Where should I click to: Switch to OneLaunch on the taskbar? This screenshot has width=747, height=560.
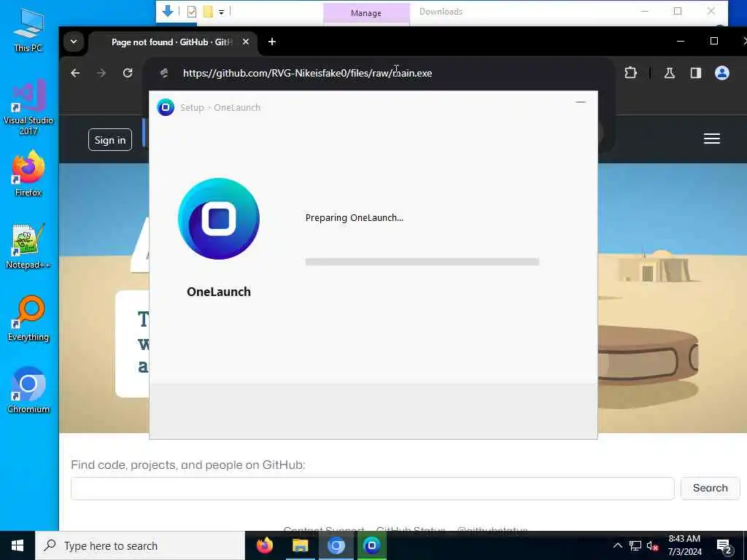pos(371,545)
